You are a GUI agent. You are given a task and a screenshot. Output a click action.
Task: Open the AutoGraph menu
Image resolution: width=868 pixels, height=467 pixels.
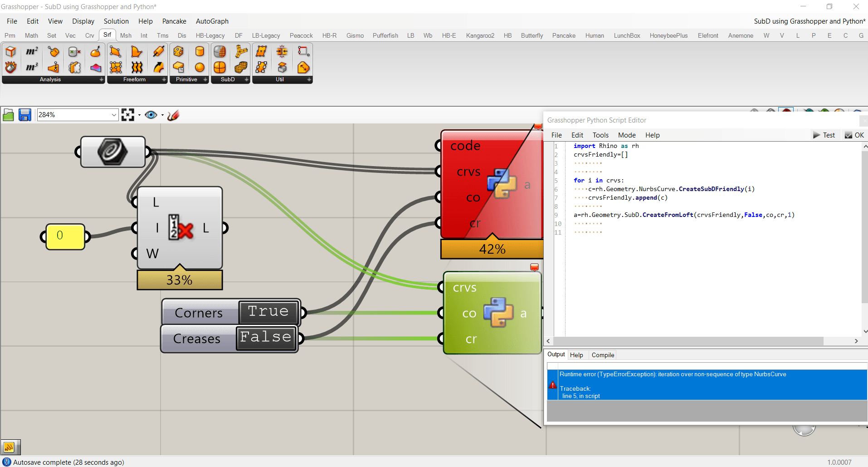212,21
